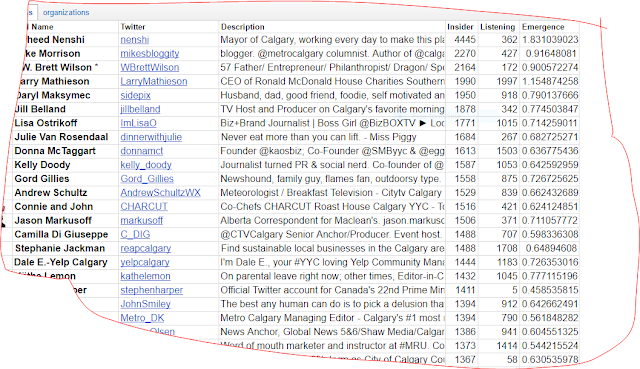Image resolution: width=640 pixels, height=369 pixels.
Task: Open the nenshi Twitter link
Action: point(135,40)
